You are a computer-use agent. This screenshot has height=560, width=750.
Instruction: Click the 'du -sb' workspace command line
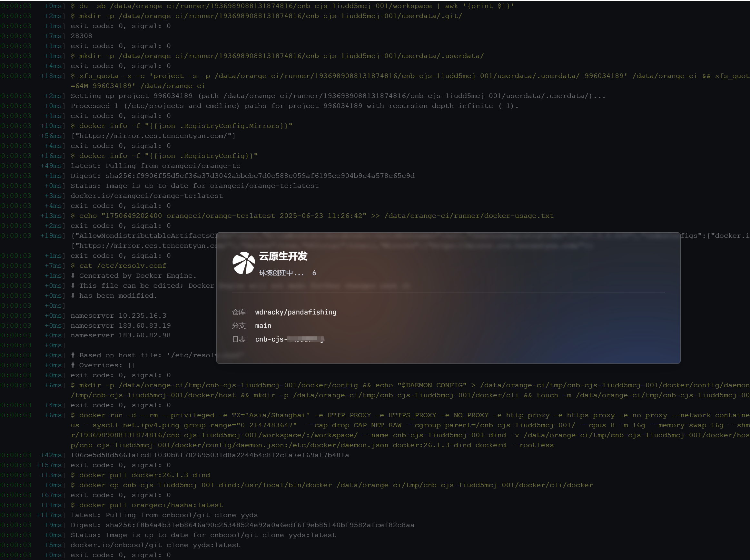pyautogui.click(x=292, y=6)
